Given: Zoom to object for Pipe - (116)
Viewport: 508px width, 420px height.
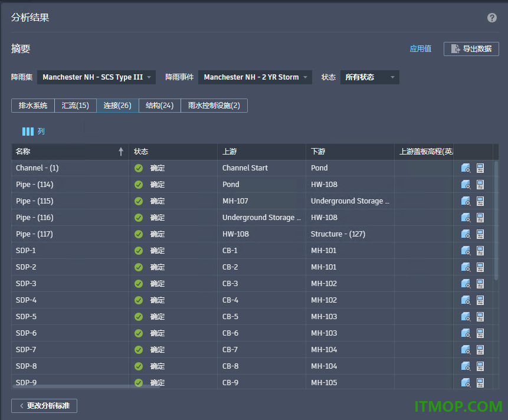Looking at the screenshot, I should [x=466, y=218].
